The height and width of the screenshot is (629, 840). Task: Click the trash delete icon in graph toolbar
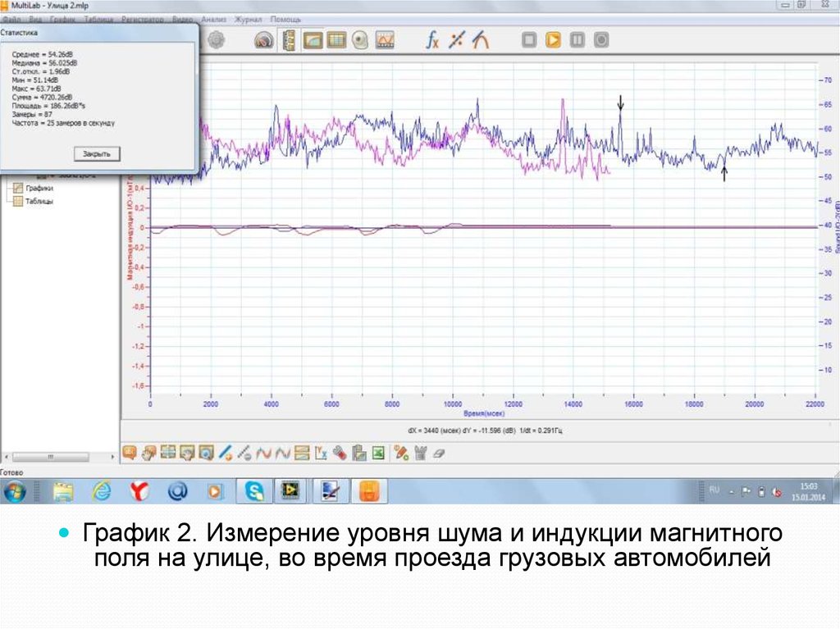tap(420, 451)
